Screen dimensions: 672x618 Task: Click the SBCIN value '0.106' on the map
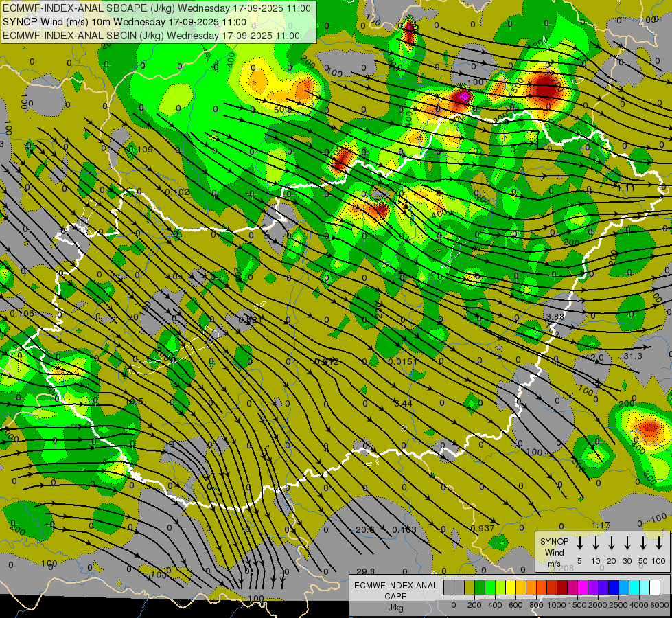coord(21,314)
